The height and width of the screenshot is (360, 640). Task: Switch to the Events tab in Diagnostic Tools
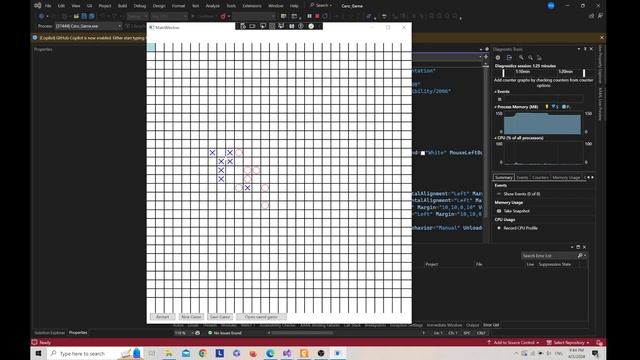522,178
